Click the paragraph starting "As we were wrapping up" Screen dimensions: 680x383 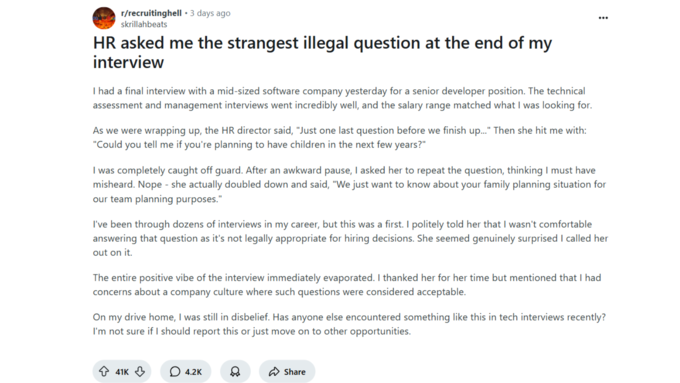point(340,137)
